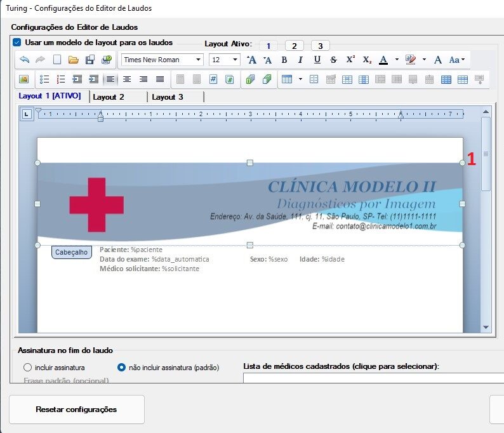The width and height of the screenshot is (504, 433).
Task: Open the font color picker arrow
Action: (x=396, y=60)
